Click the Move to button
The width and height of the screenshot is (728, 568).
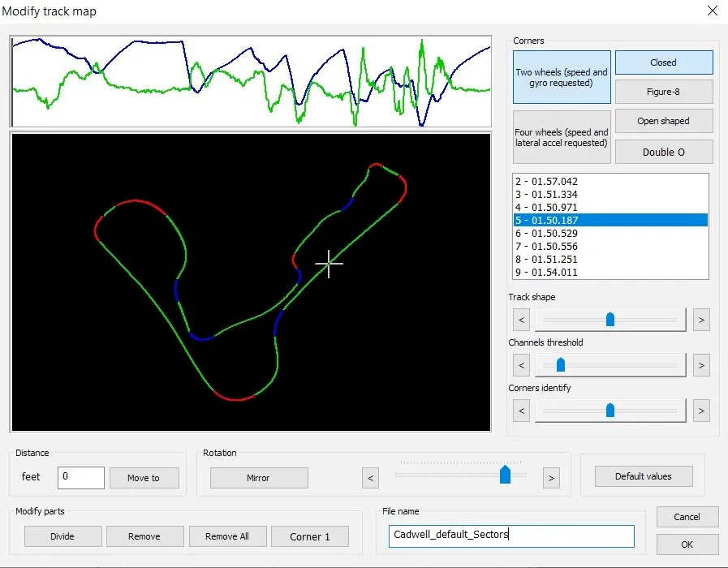point(144,477)
